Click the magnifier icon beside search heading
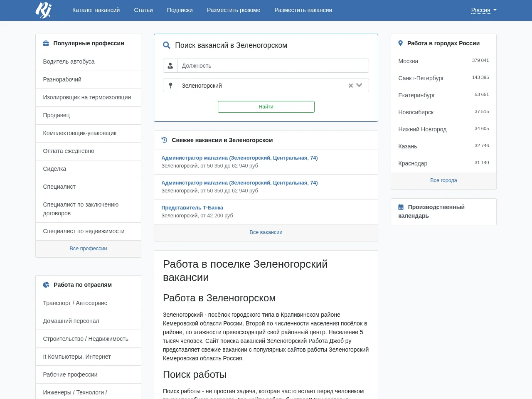532x399 pixels. coord(167,45)
